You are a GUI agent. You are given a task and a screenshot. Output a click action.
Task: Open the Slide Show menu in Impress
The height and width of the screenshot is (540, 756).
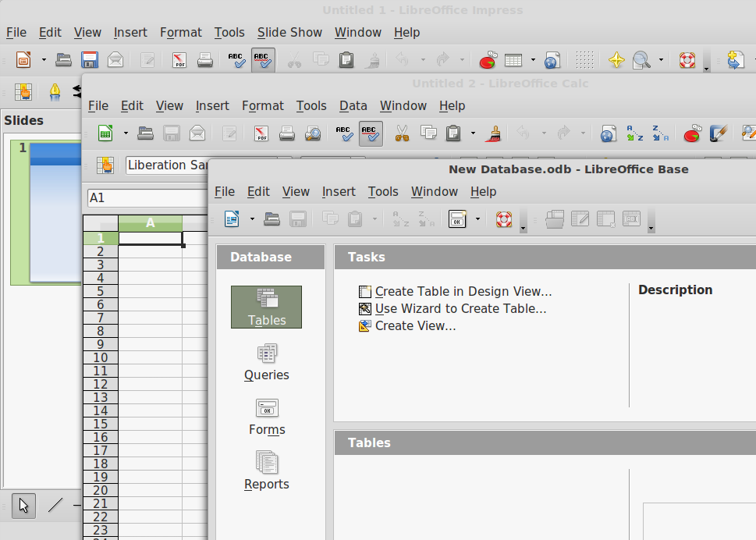point(289,32)
